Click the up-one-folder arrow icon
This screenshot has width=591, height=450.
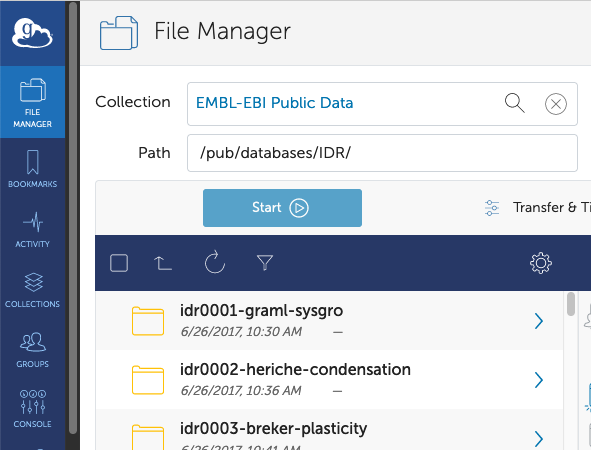[163, 263]
